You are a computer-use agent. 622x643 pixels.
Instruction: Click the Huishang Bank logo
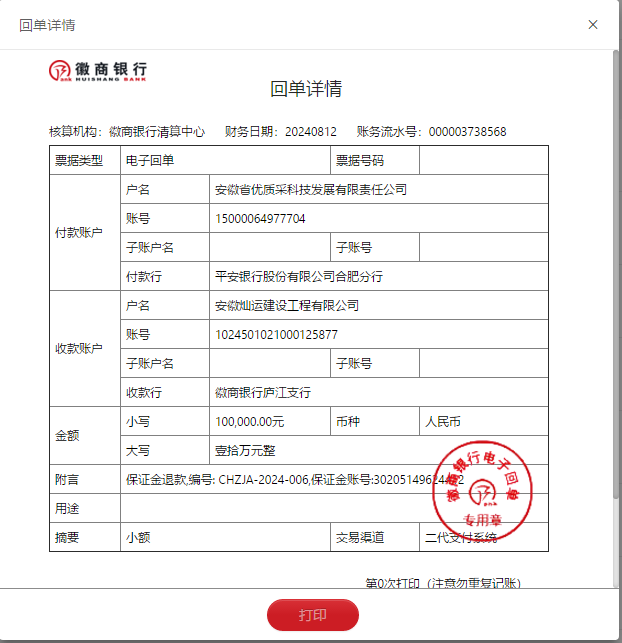click(97, 71)
